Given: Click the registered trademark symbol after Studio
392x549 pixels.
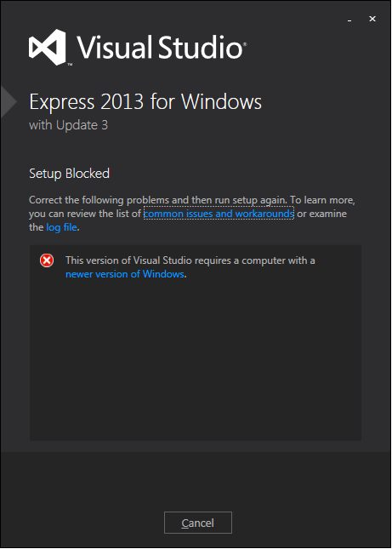Looking at the screenshot, I should click(245, 44).
